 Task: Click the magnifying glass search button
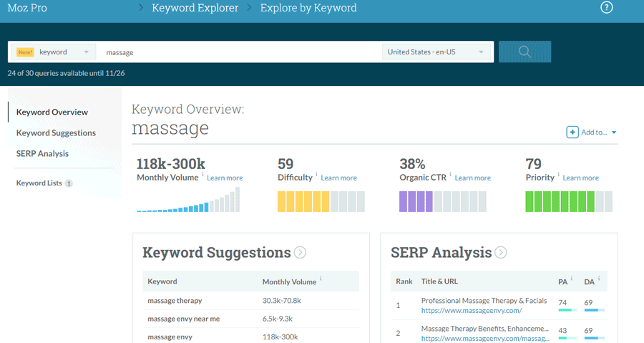[x=525, y=52]
